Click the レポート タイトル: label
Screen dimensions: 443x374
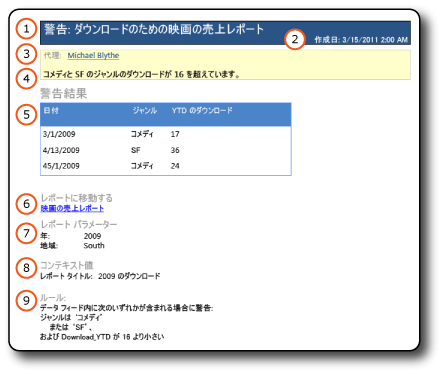coord(66,276)
